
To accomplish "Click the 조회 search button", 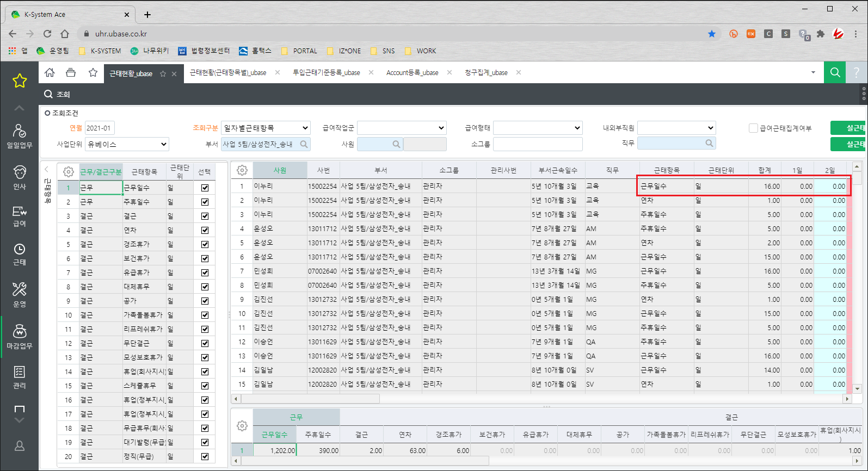I will click(58, 94).
